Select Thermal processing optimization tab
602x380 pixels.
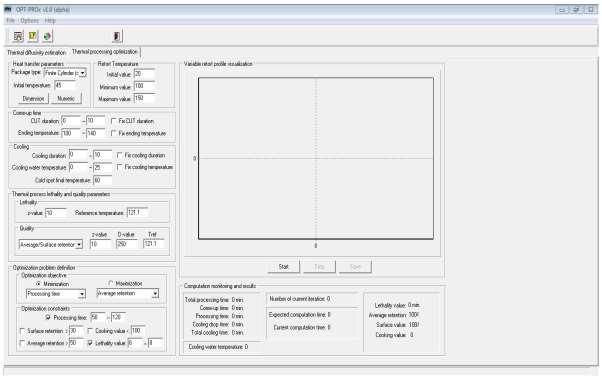click(105, 51)
